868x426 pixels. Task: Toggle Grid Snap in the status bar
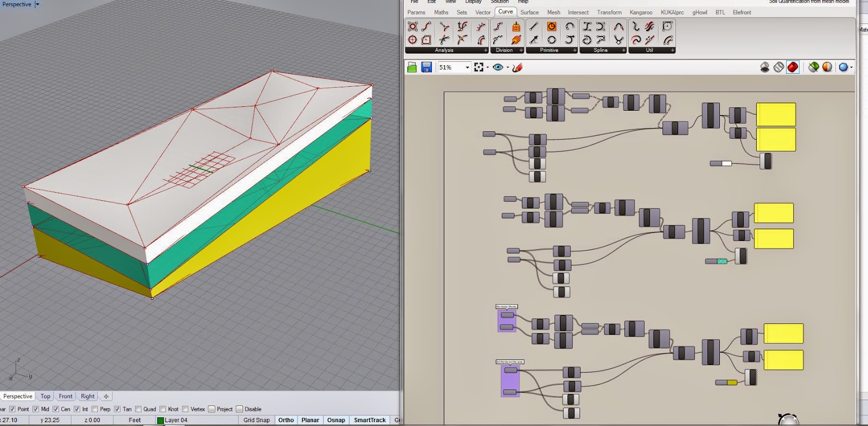click(256, 420)
